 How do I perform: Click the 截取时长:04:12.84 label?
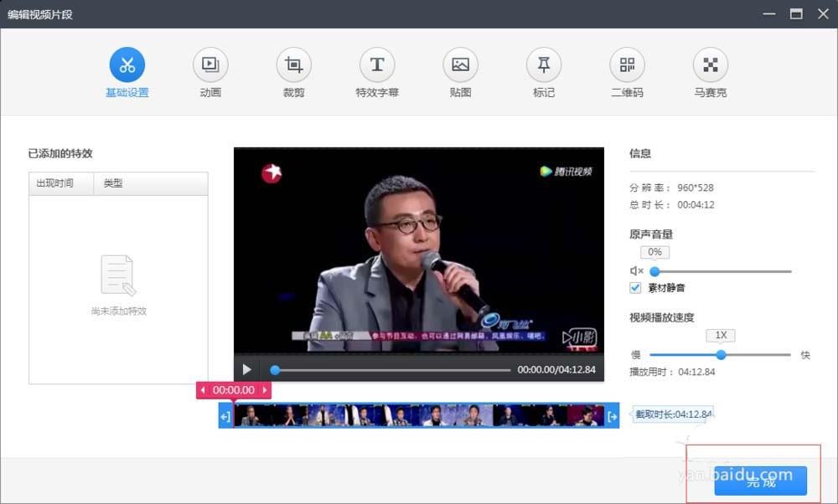[672, 414]
